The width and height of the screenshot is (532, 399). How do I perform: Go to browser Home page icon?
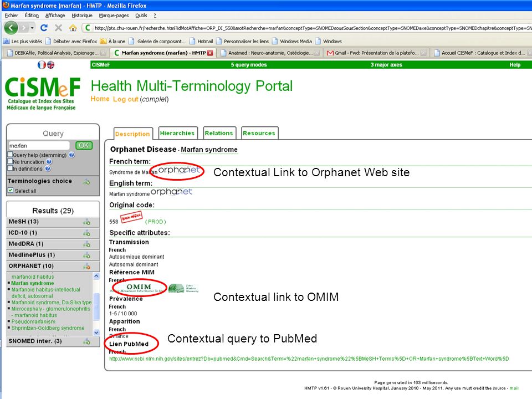pos(73,28)
